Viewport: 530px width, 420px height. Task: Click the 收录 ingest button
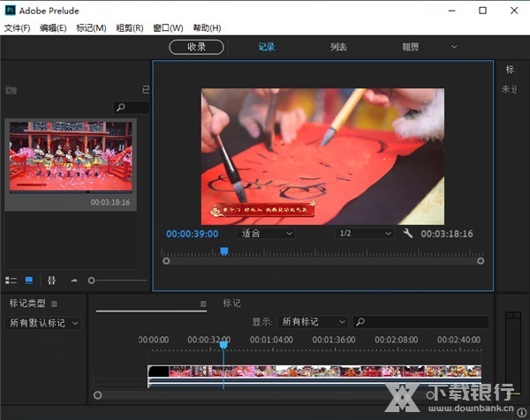[196, 47]
